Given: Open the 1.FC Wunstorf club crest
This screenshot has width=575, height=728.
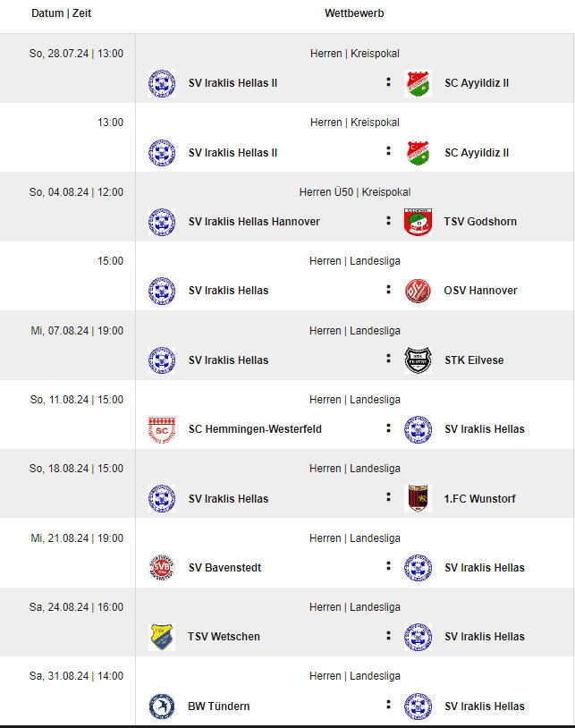Looking at the screenshot, I should (418, 498).
